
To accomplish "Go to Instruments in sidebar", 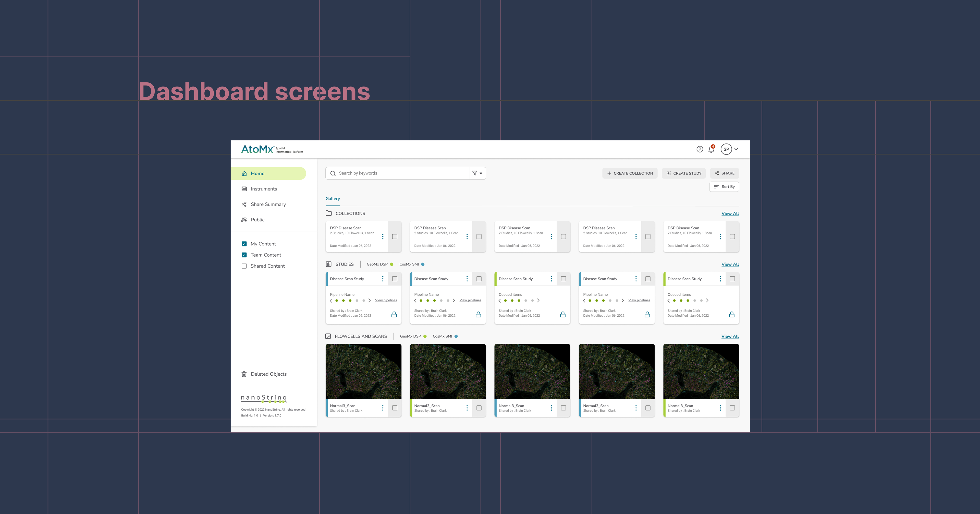I will click(263, 189).
